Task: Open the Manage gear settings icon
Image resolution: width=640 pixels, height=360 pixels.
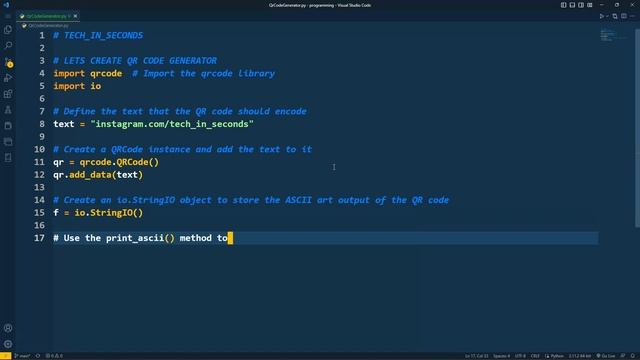Action: (x=8, y=344)
